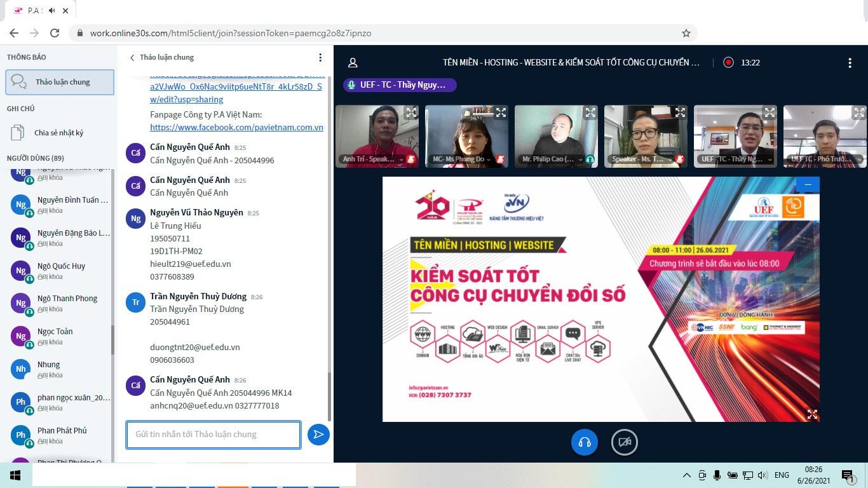868x488 pixels.
Task: Click Trần Nguyễn Thuỳ Dương chat avatar
Action: tap(135, 302)
